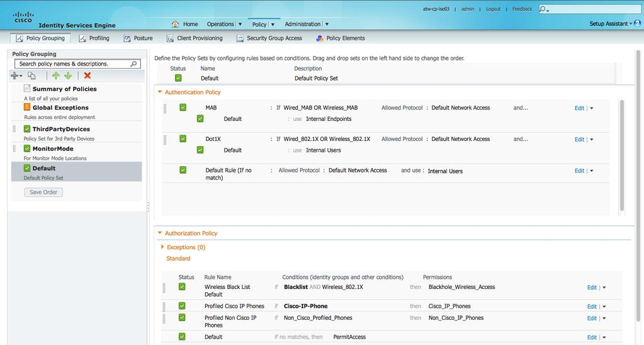The height and width of the screenshot is (345, 644).
Task: Click Edit link for Dot1X rule
Action: click(x=579, y=139)
